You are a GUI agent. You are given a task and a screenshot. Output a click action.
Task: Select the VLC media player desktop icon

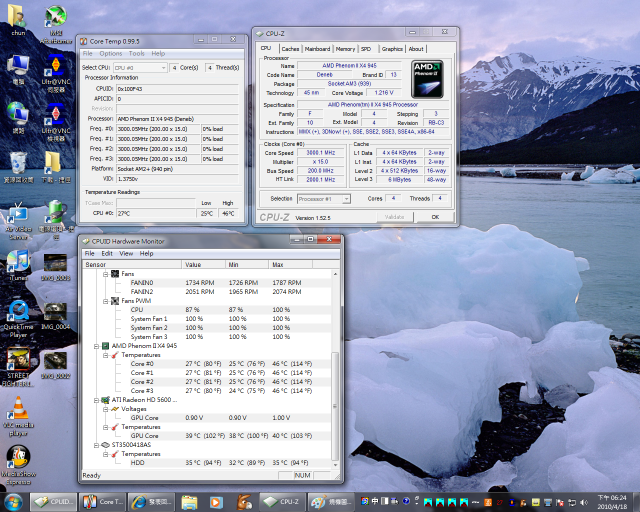(x=18, y=416)
